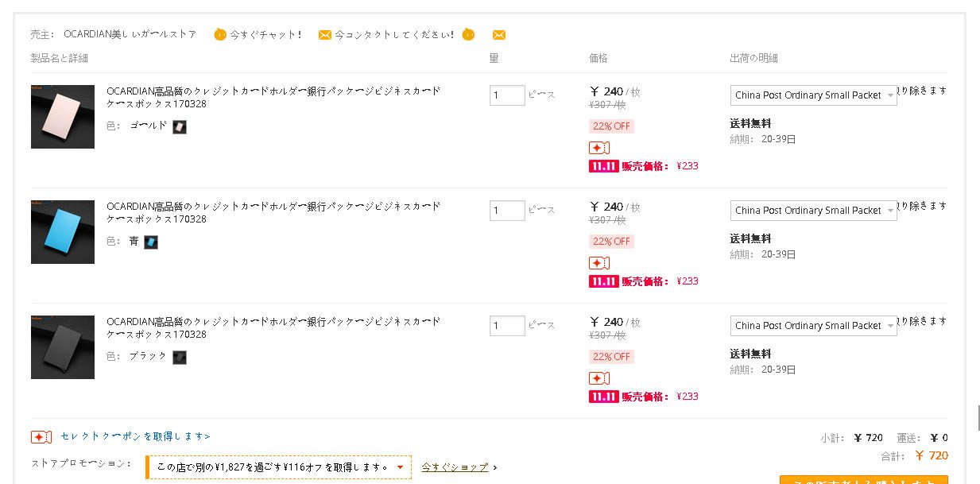Click the coupon icon under the black item price
The image size is (980, 484).
(599, 378)
